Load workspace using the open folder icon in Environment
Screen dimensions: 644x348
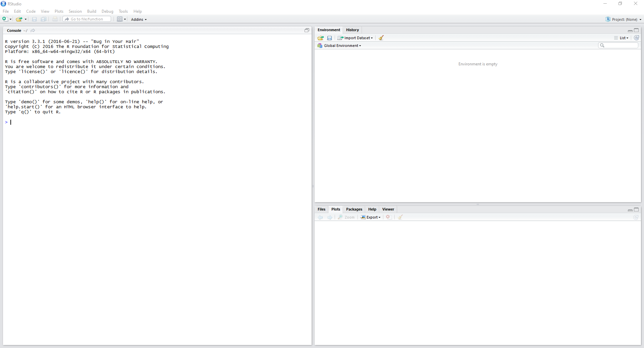tap(320, 38)
